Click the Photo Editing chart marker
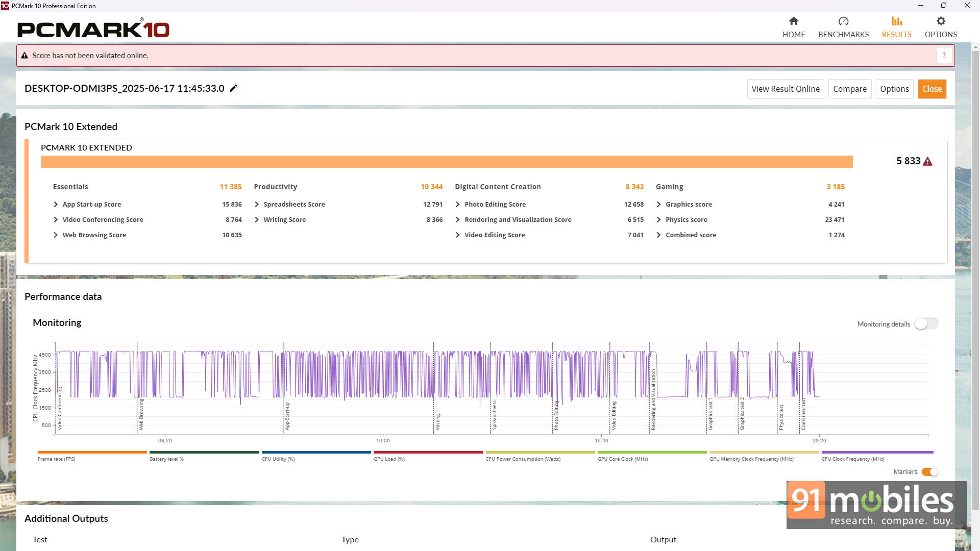 (556, 415)
